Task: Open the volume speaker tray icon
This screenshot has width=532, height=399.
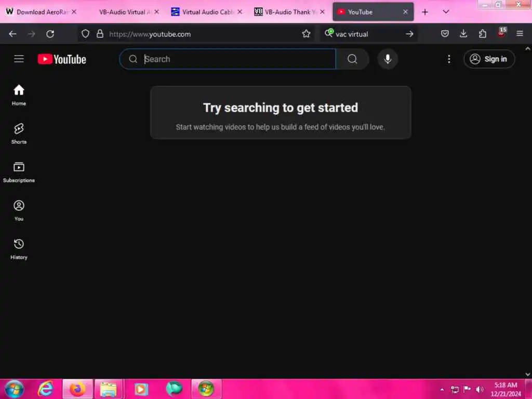Action: (x=480, y=390)
